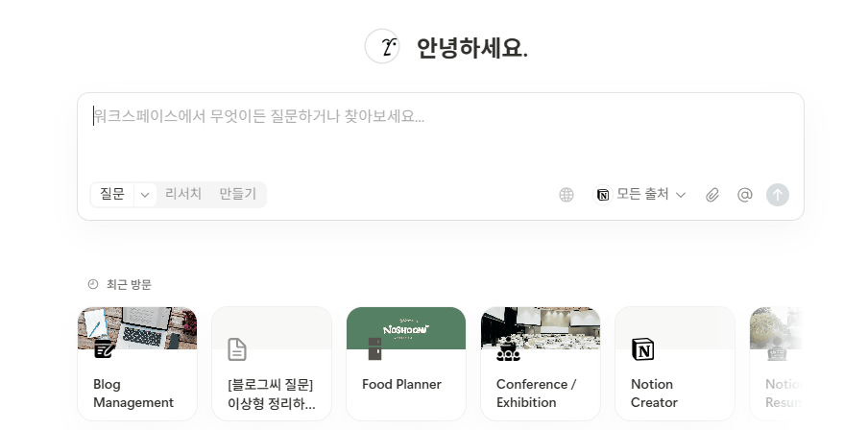Open the Blog Management card title
Screen dimensions: 868x430
coord(133,394)
